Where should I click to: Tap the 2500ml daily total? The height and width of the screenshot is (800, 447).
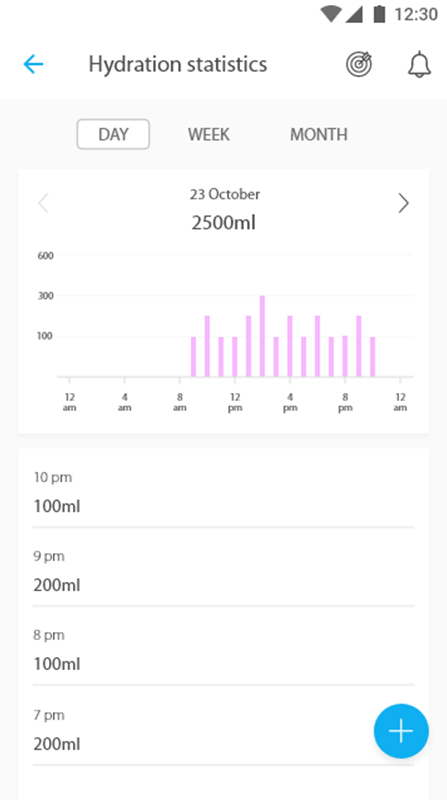point(224,223)
